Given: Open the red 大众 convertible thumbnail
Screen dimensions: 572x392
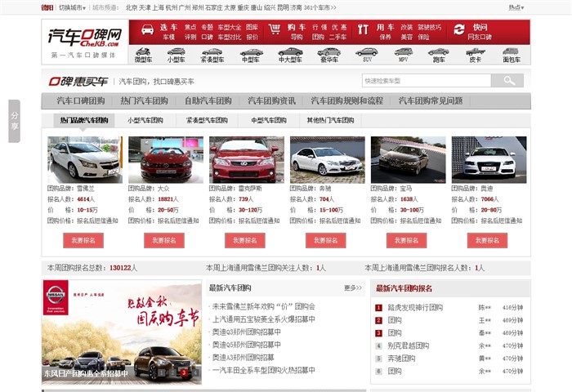Looking at the screenshot, I should pyautogui.click(x=166, y=160).
